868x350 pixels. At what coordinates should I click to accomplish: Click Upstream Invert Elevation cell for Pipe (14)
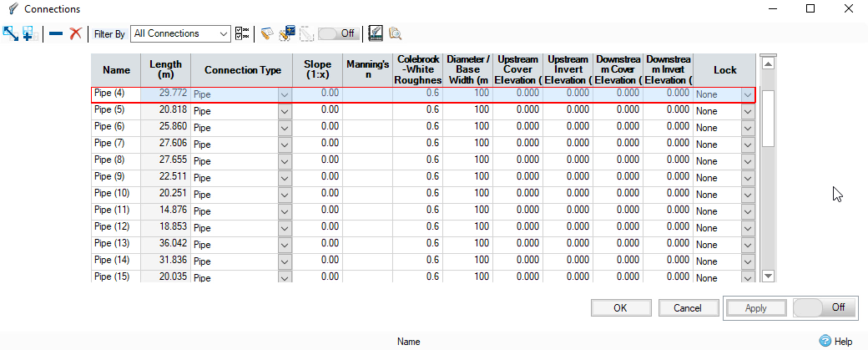568,260
